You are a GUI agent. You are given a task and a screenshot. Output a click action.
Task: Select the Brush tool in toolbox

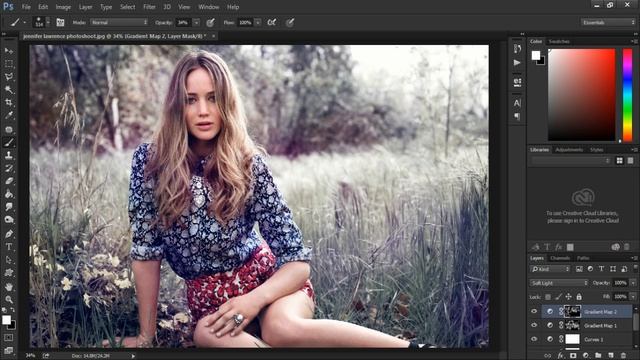click(x=9, y=142)
